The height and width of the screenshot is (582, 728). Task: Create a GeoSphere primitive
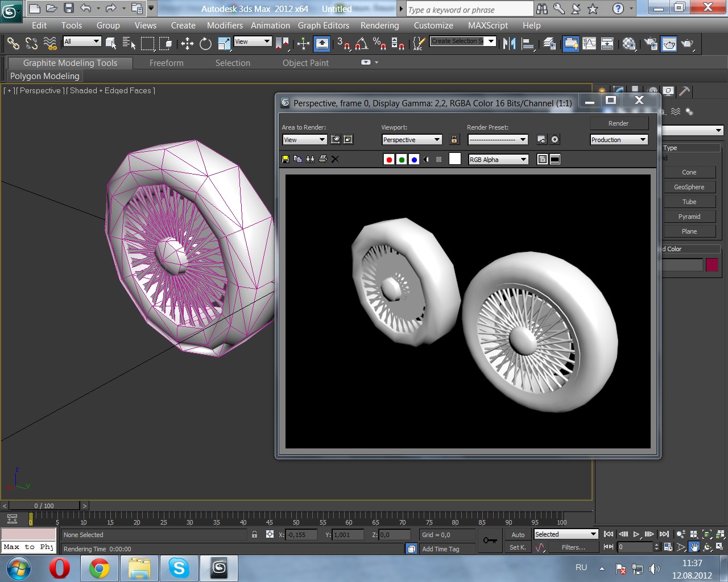pyautogui.click(x=689, y=187)
